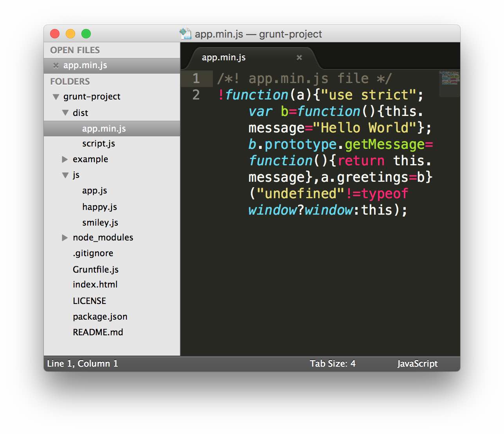Close app.min.js from the OPEN FILES list

pyautogui.click(x=55, y=65)
